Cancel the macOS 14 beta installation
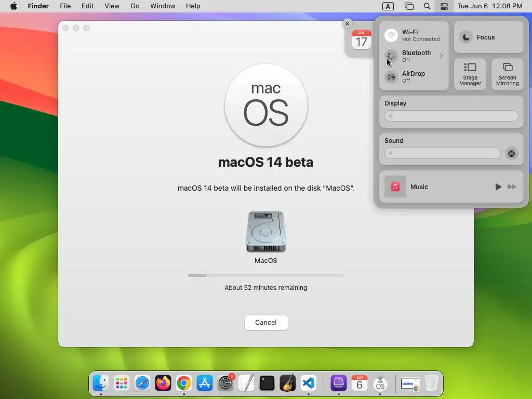Image resolution: width=532 pixels, height=399 pixels. (266, 322)
